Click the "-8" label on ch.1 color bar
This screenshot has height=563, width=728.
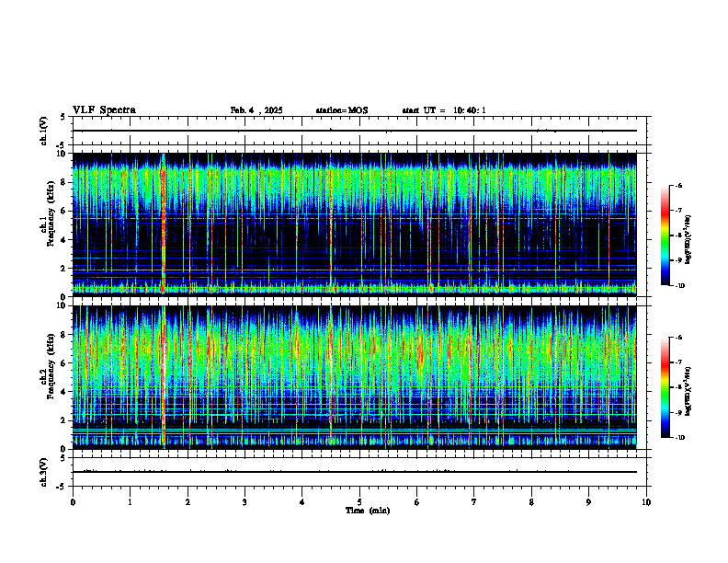click(x=678, y=236)
